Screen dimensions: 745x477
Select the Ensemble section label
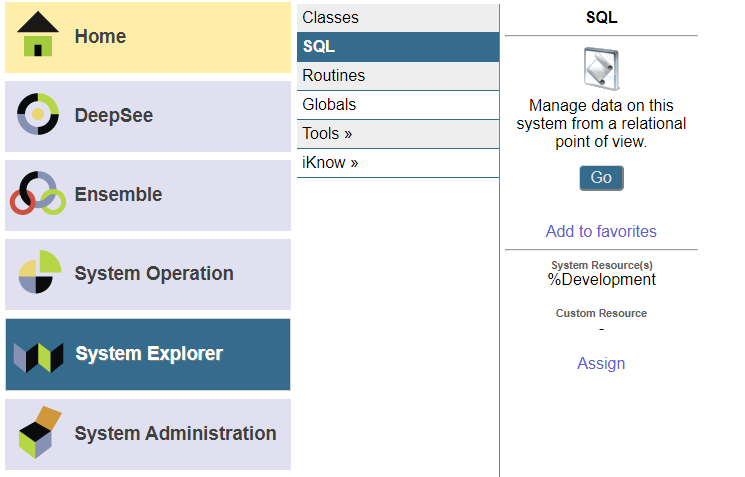tap(118, 194)
